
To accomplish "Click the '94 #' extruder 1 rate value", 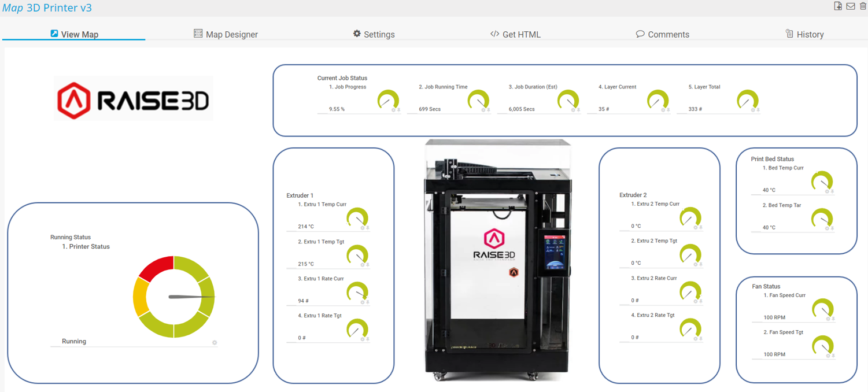I will pos(303,301).
